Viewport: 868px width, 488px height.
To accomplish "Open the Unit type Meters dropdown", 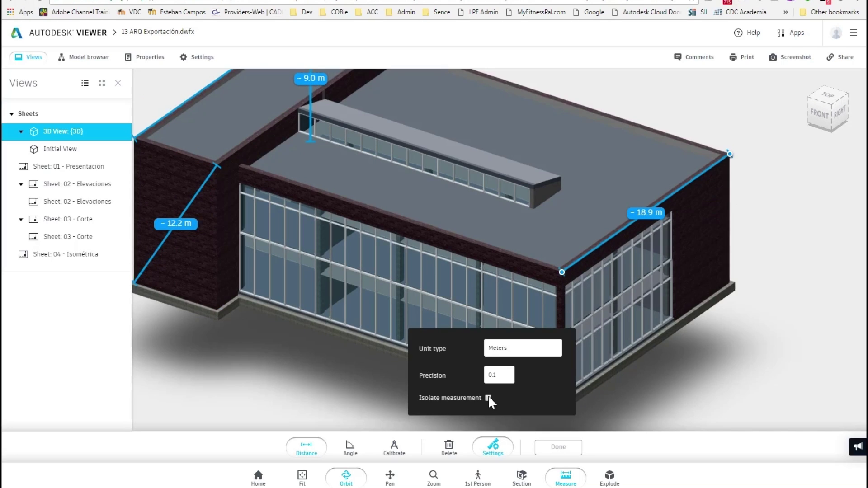I will click(x=523, y=348).
